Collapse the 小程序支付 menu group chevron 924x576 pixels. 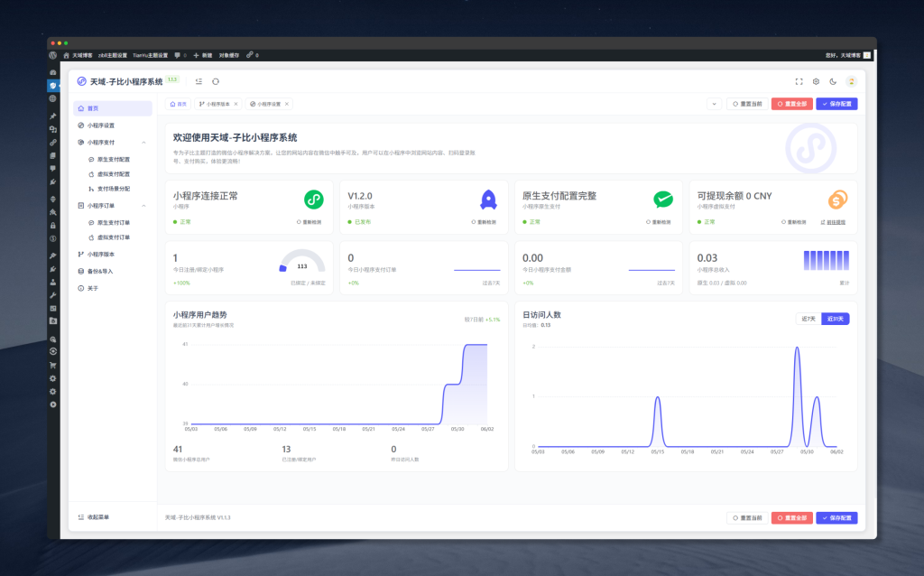[x=143, y=143]
